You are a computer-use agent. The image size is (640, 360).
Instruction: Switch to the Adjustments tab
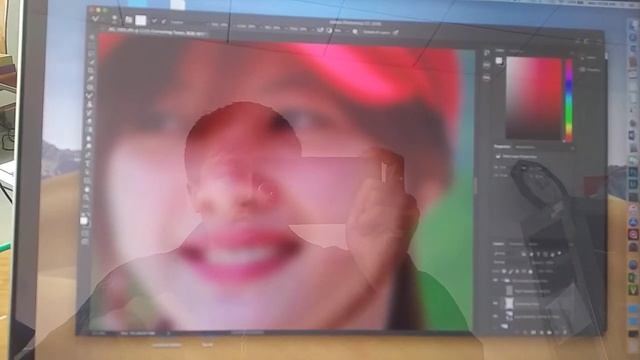[525, 147]
